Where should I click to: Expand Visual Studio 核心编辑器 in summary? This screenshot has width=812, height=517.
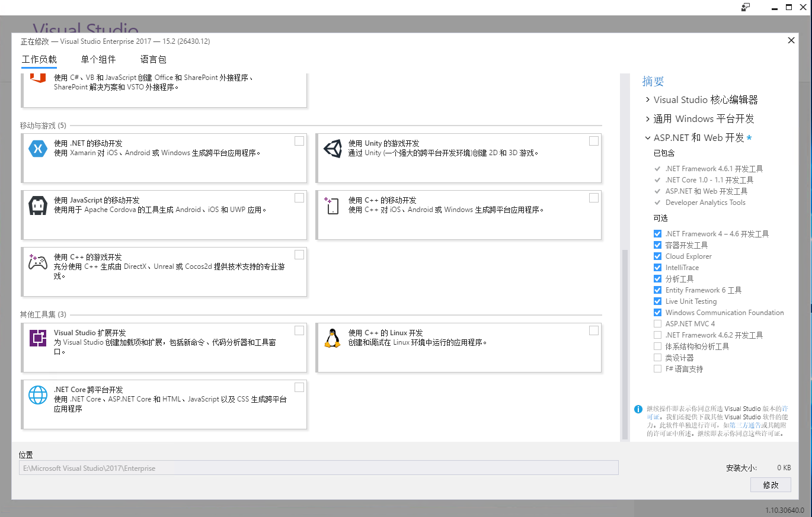(x=647, y=99)
